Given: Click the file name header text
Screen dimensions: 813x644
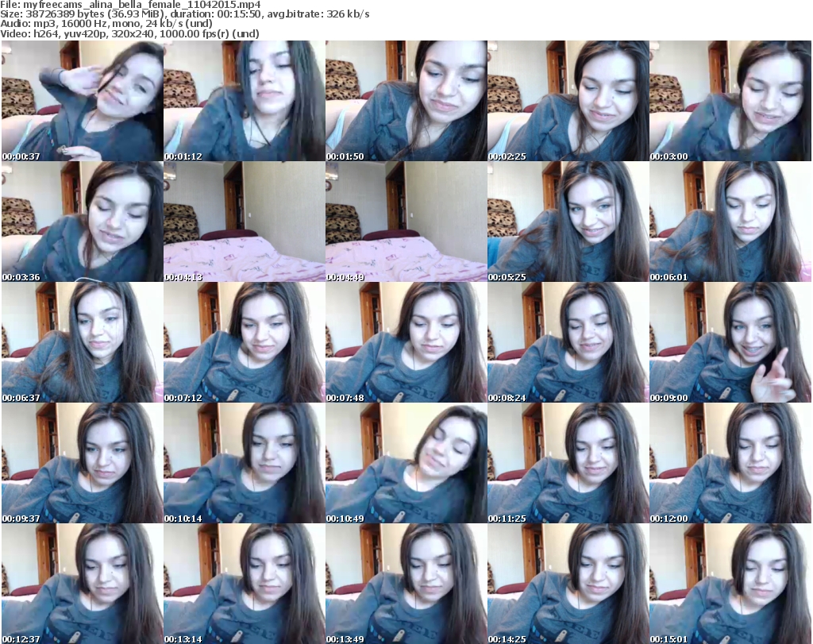Looking at the screenshot, I should [132, 5].
